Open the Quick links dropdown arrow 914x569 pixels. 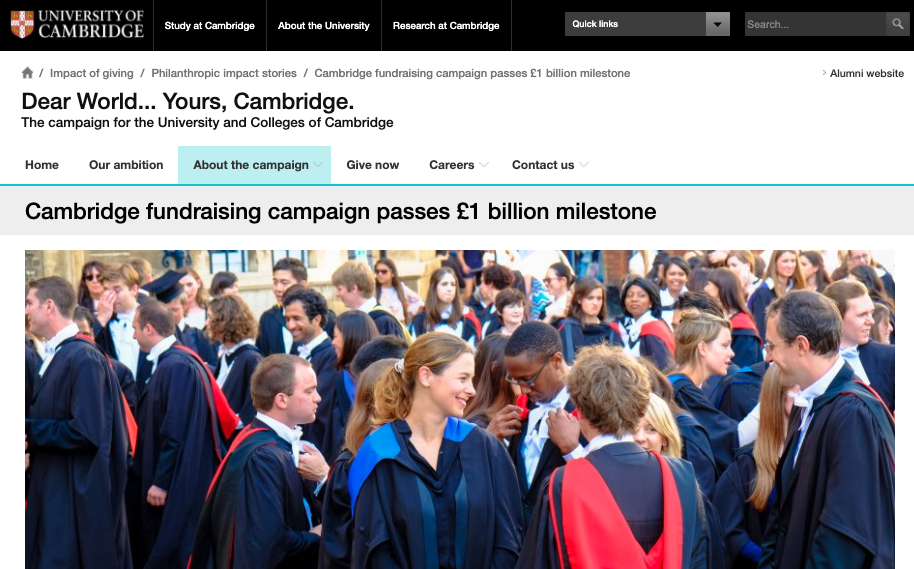point(718,24)
